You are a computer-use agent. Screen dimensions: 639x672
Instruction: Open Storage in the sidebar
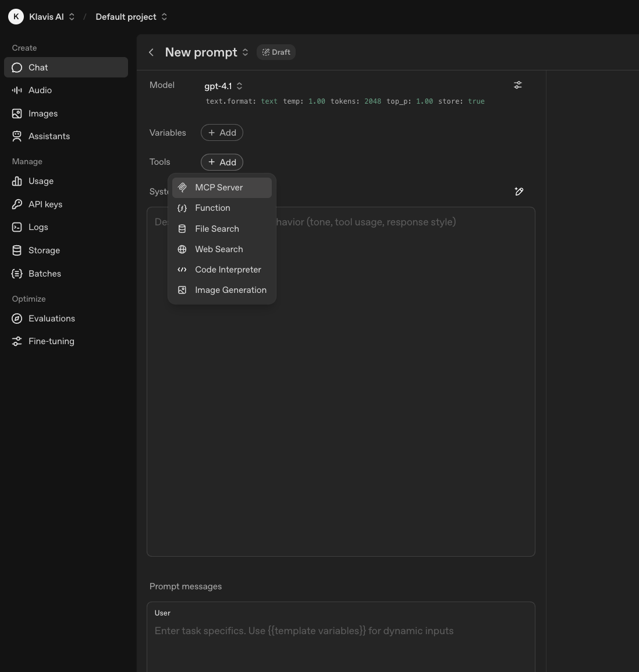[x=66, y=250]
